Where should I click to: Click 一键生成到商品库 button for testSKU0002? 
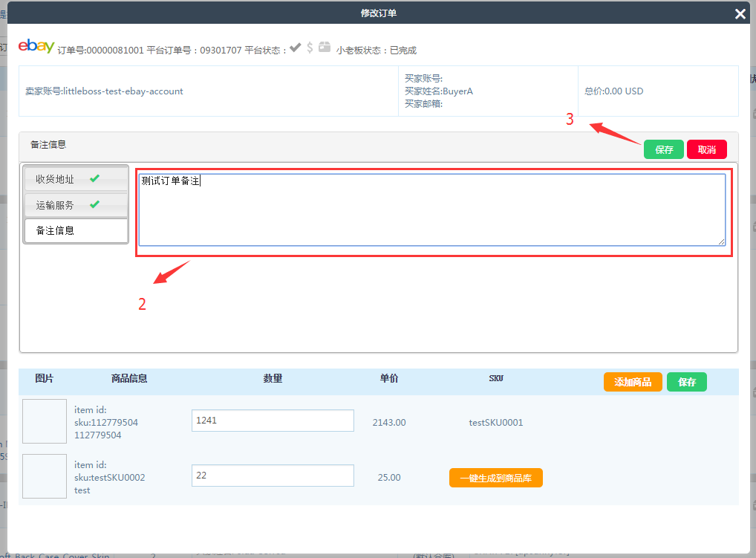point(495,478)
